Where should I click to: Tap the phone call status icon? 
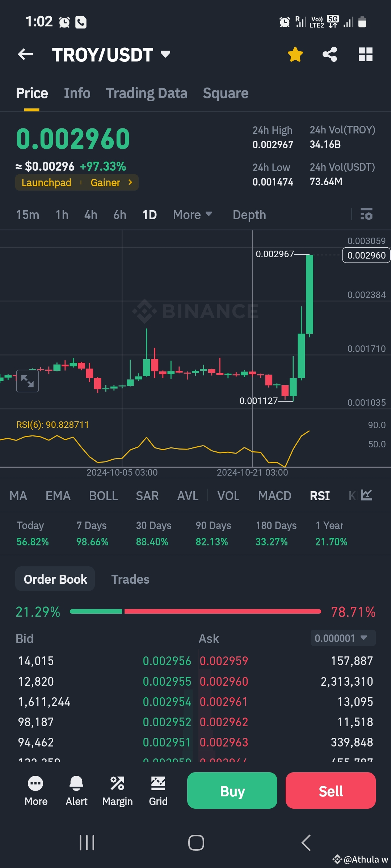coord(81,22)
